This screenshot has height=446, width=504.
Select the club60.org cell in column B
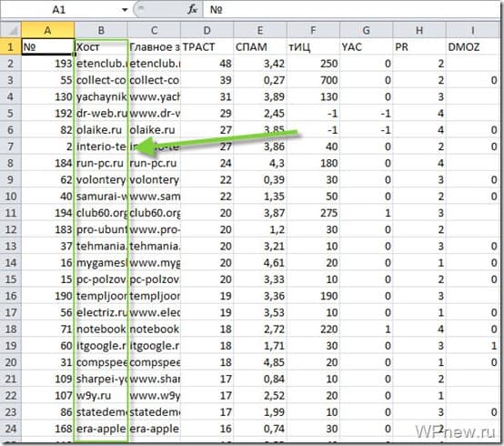[101, 213]
